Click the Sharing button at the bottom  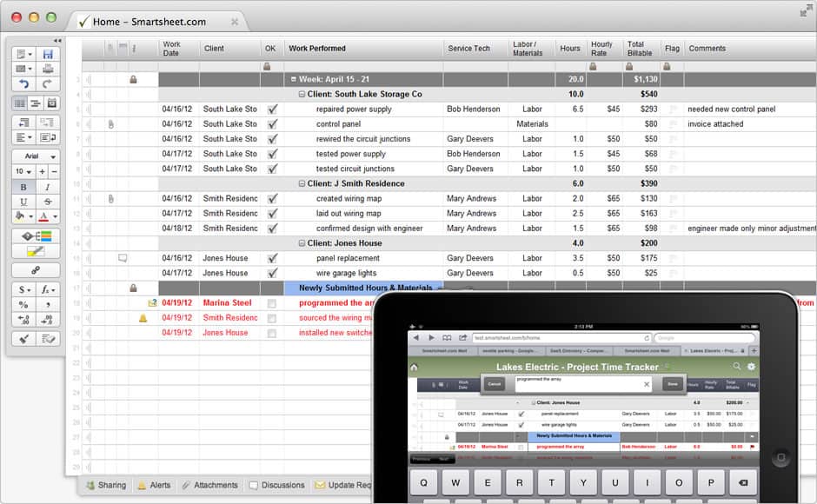pos(105,486)
